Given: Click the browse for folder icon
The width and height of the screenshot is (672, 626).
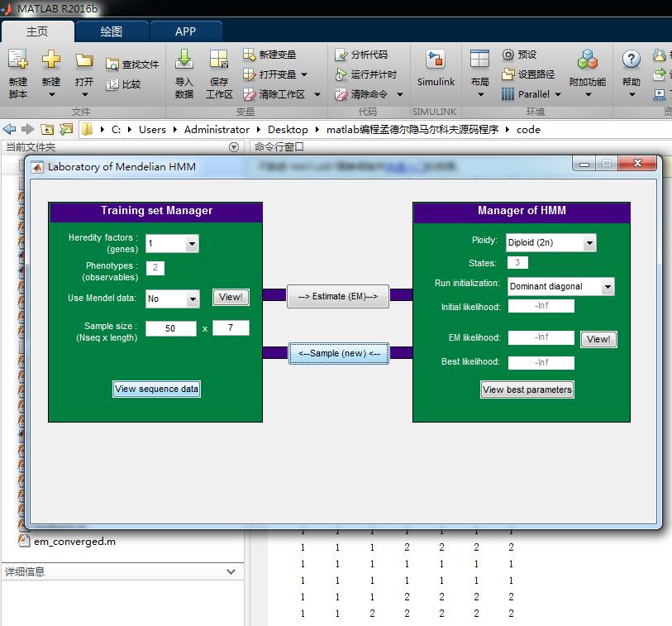Looking at the screenshot, I should pyautogui.click(x=66, y=129).
